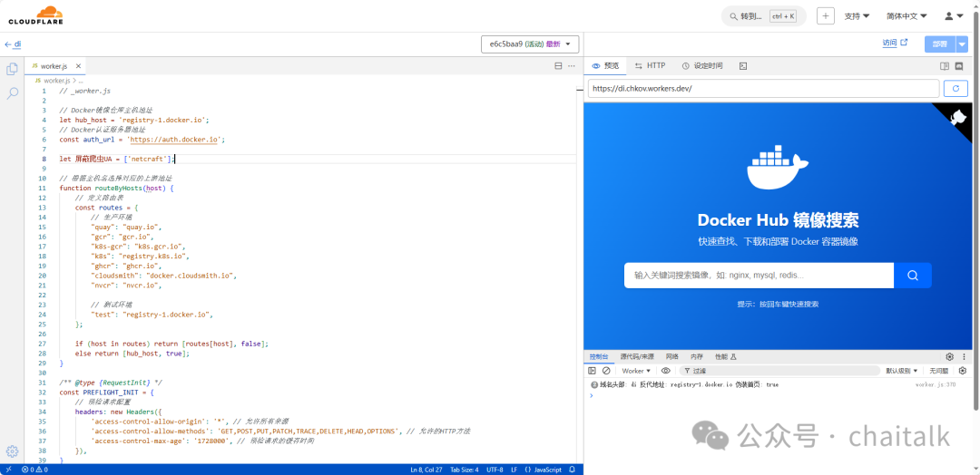Switch to the 预览 preview tab
The width and height of the screenshot is (980, 475).
tap(605, 65)
